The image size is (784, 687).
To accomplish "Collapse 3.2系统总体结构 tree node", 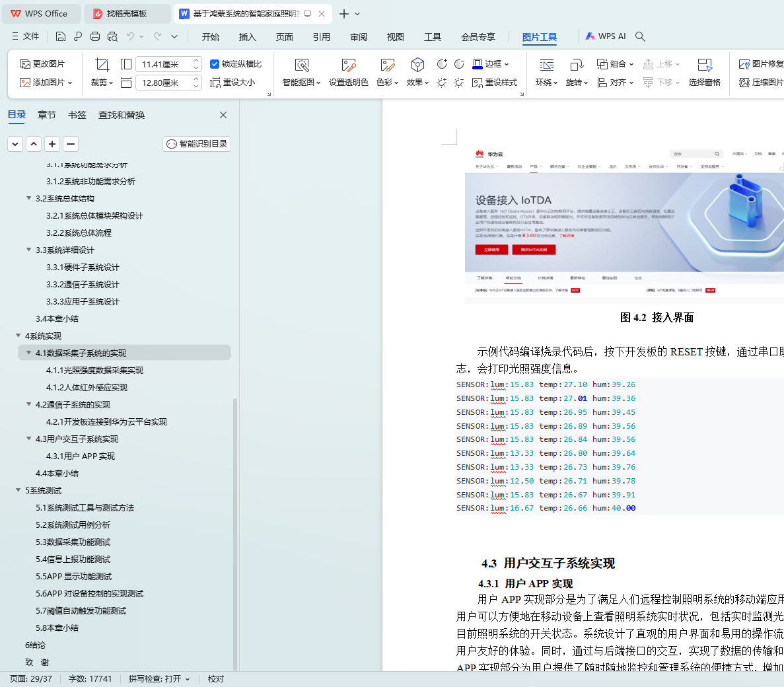I will pyautogui.click(x=29, y=198).
